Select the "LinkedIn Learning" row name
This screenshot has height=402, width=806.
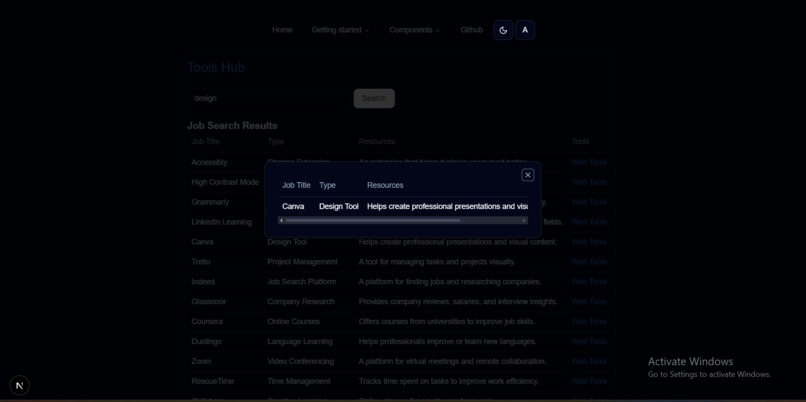tap(222, 222)
